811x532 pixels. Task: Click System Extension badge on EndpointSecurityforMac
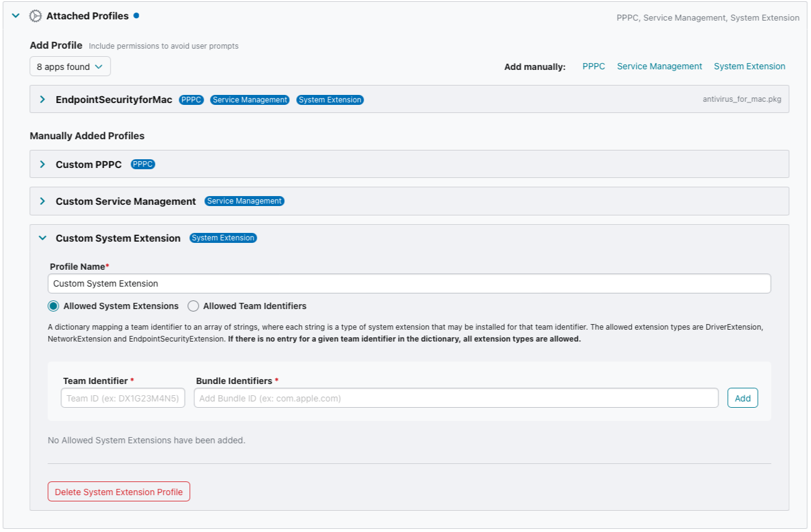point(330,100)
